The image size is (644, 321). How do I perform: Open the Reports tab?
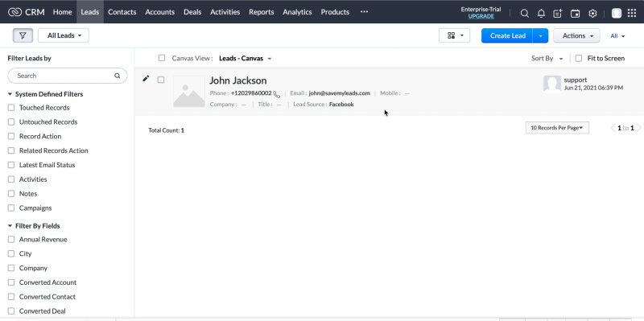point(261,12)
